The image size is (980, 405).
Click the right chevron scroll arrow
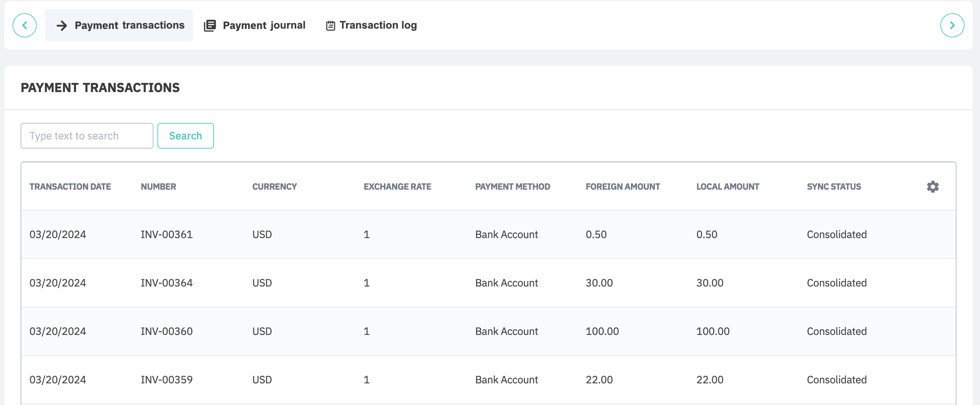coord(952,25)
